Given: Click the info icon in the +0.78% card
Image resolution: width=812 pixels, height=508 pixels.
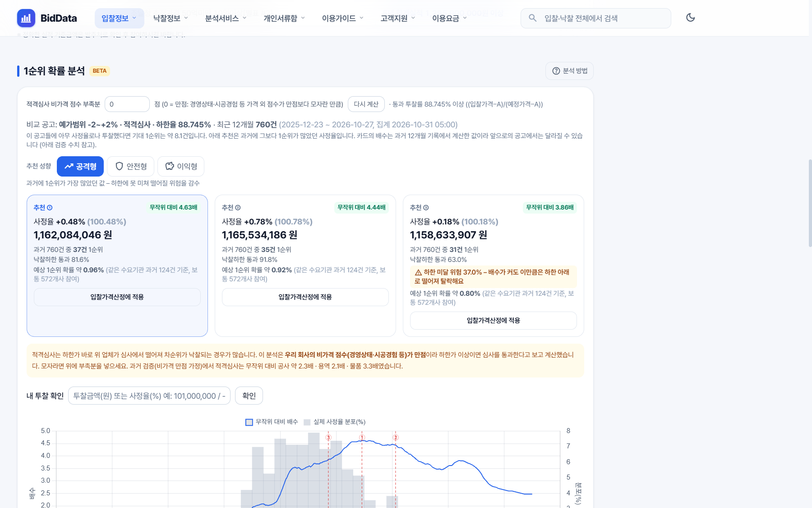Looking at the screenshot, I should click(x=238, y=208).
